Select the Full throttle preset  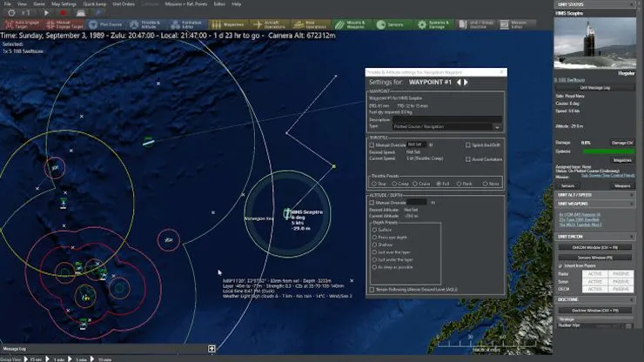click(x=439, y=184)
